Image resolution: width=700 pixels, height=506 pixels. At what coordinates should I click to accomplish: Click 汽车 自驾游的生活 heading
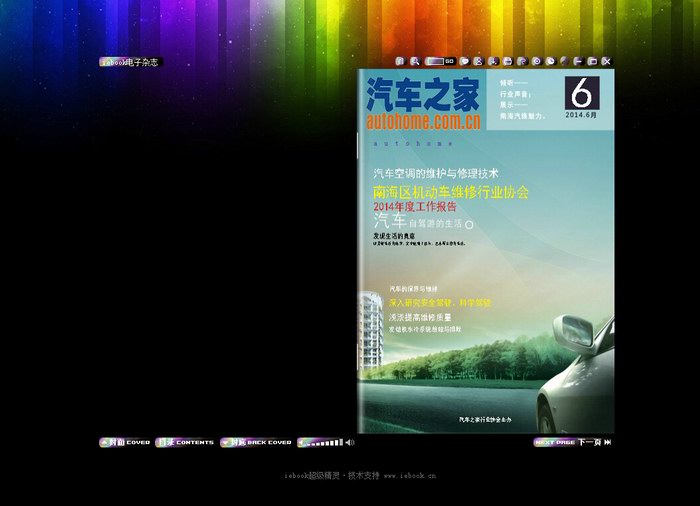click(423, 221)
